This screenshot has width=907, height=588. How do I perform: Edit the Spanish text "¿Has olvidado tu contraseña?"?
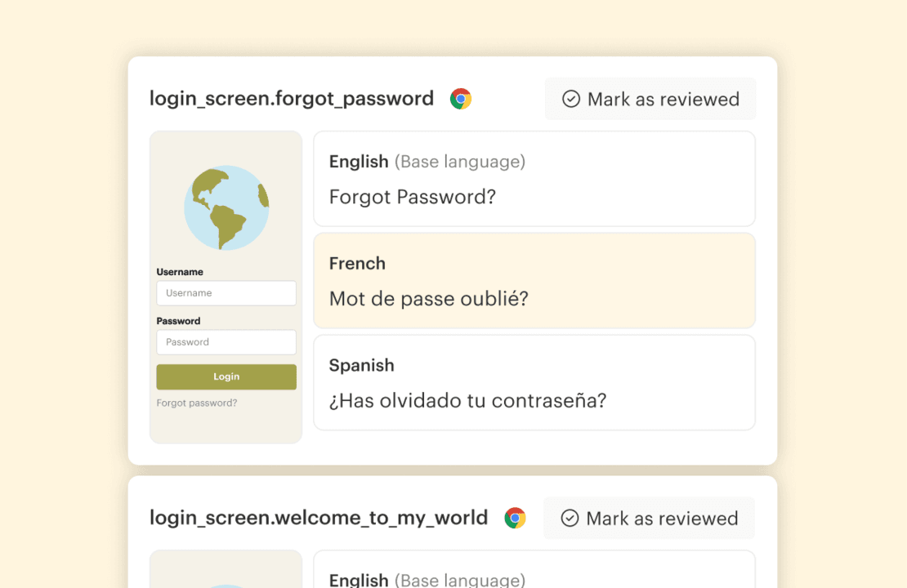[x=467, y=400]
